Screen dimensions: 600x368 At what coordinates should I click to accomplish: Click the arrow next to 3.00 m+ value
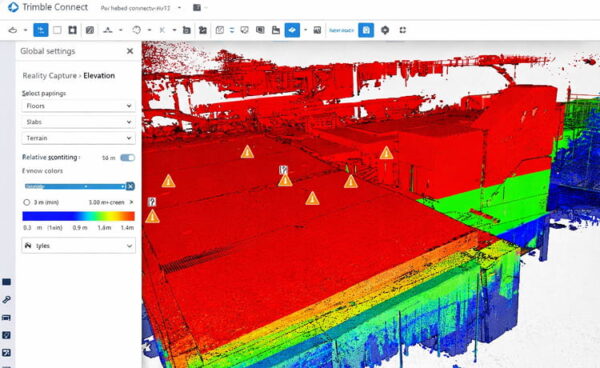pyautogui.click(x=131, y=202)
